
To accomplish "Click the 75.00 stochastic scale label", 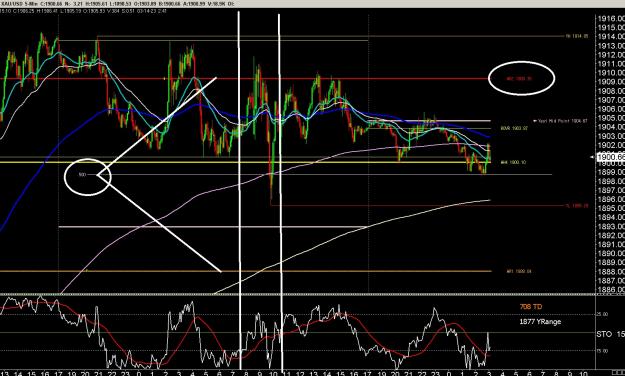I will pyautogui.click(x=602, y=351).
